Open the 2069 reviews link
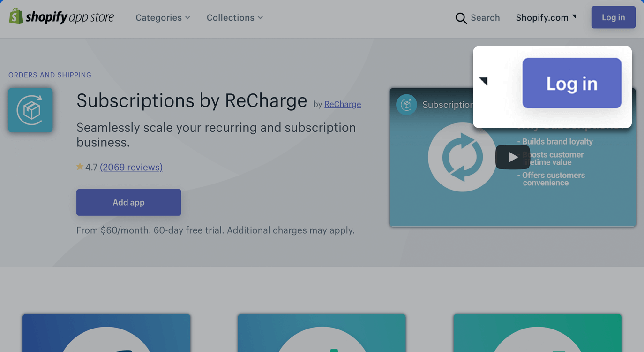 131,167
